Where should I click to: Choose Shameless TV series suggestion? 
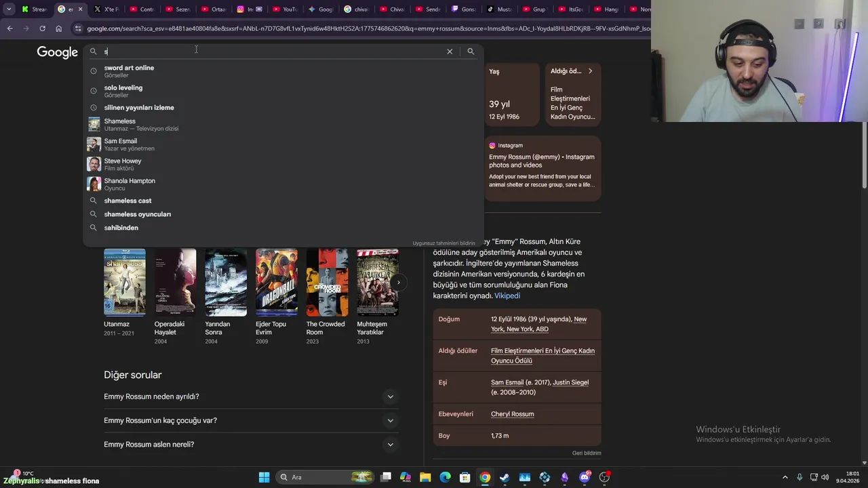(x=283, y=124)
